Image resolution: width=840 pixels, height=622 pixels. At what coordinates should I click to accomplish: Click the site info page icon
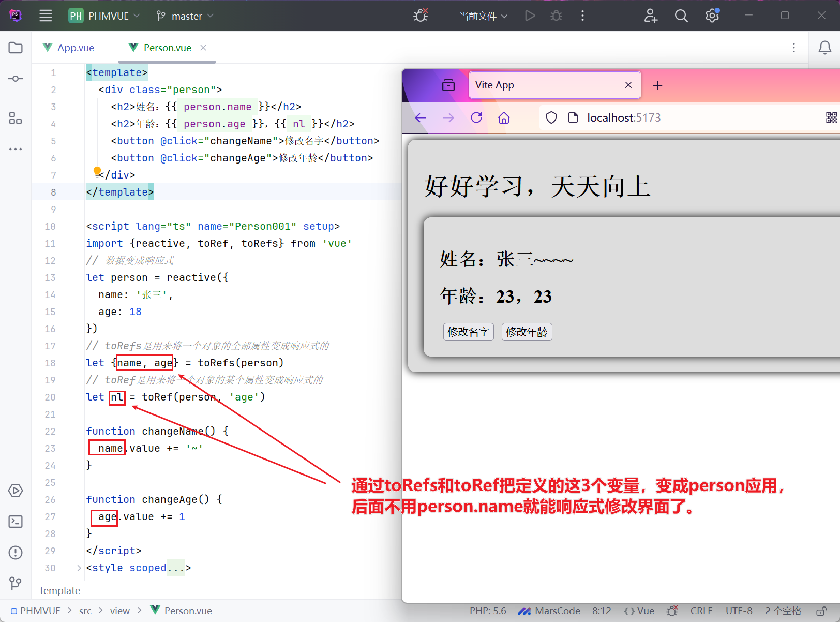[573, 117]
